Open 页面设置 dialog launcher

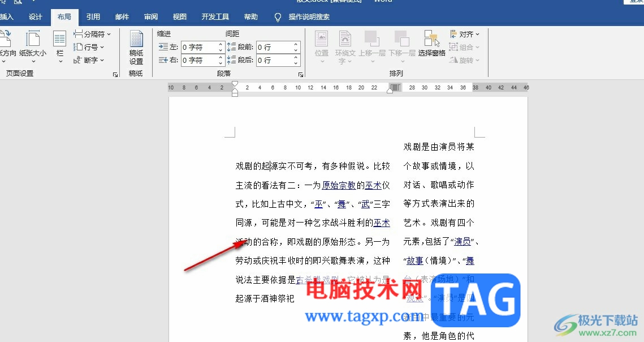(x=115, y=75)
